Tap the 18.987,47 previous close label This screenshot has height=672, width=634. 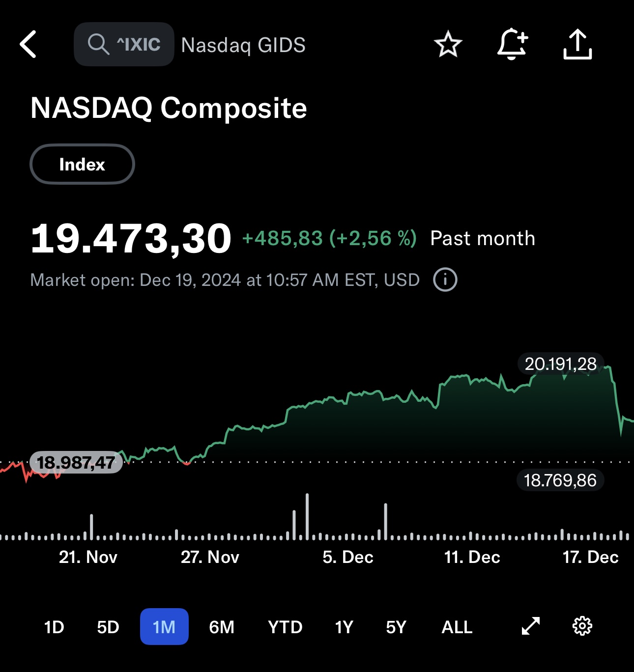(x=76, y=462)
